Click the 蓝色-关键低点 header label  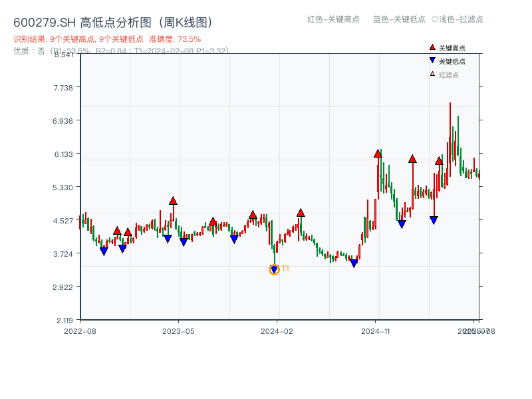(x=399, y=19)
